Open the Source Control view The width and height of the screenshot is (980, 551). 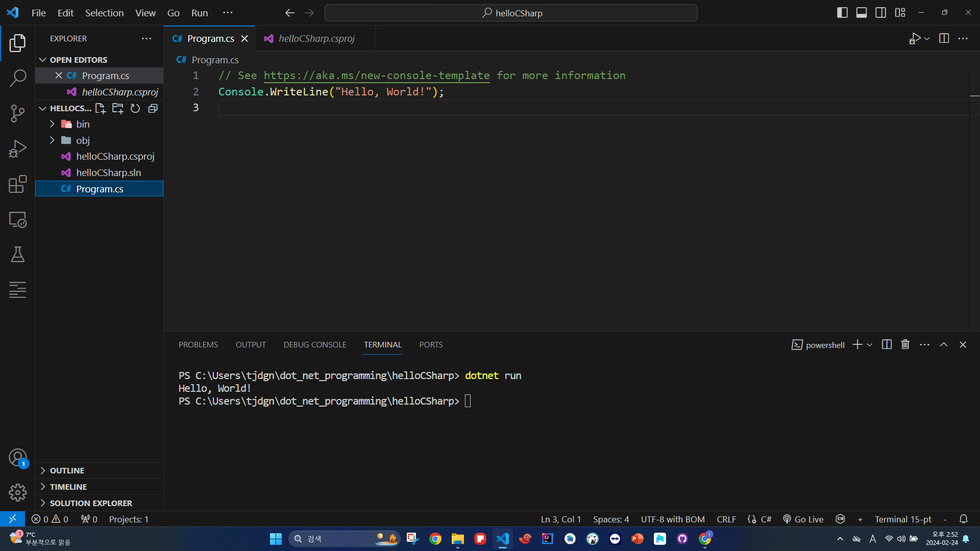pos(17,113)
